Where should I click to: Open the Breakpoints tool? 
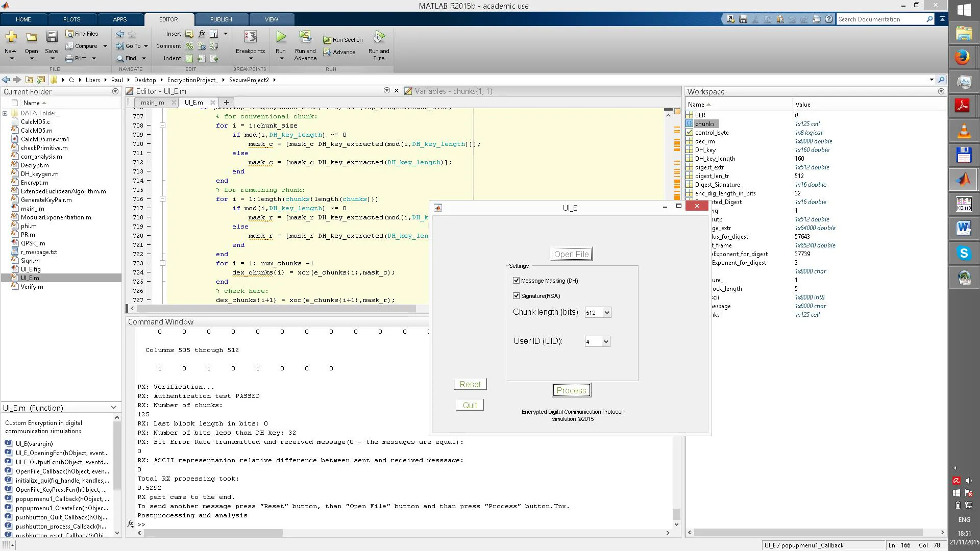(x=250, y=37)
